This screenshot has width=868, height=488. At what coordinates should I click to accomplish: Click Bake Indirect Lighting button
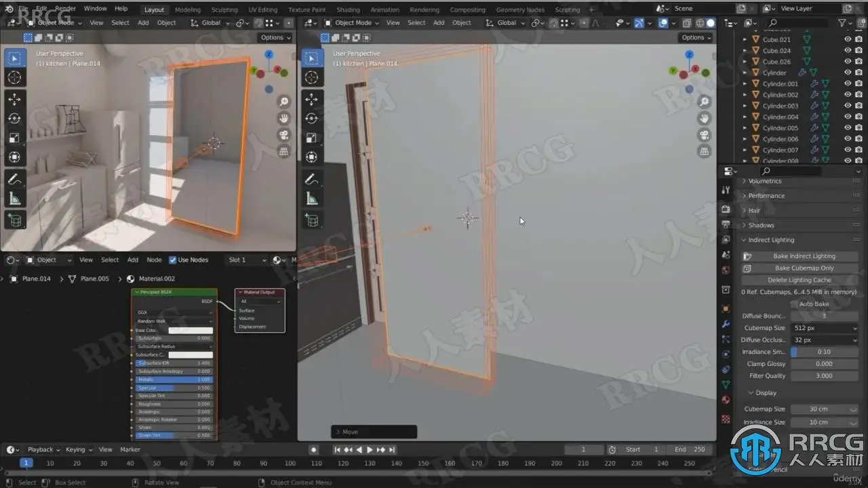click(x=800, y=256)
